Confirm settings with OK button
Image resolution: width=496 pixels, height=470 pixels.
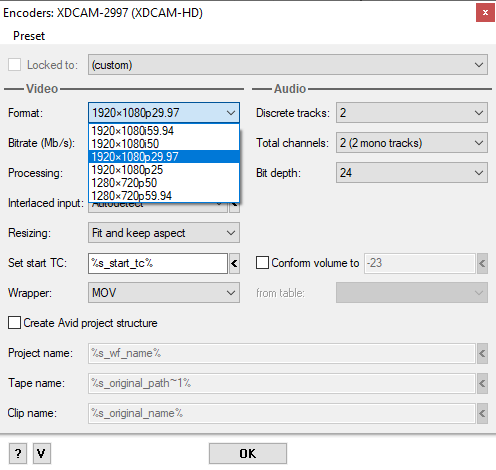[x=248, y=453]
